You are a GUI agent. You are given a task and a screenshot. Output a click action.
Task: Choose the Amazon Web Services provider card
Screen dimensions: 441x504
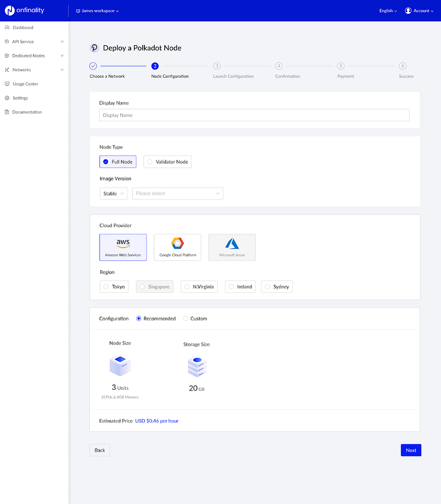click(123, 247)
